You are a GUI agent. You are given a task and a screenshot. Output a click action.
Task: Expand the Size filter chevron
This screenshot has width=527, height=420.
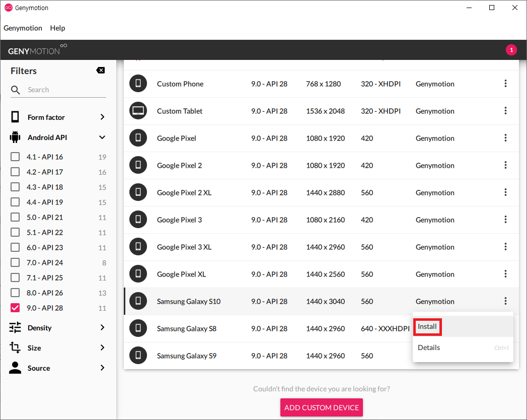103,347
